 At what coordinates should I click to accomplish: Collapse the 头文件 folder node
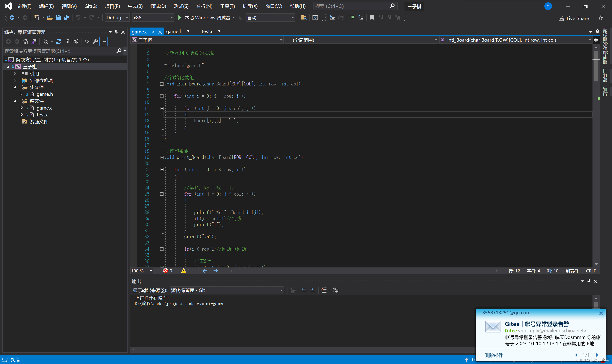coord(15,87)
